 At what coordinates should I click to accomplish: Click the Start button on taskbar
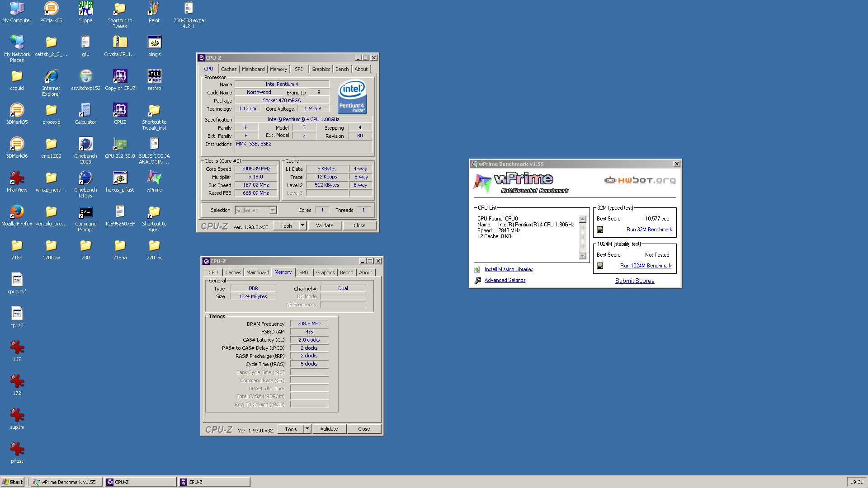(x=13, y=482)
